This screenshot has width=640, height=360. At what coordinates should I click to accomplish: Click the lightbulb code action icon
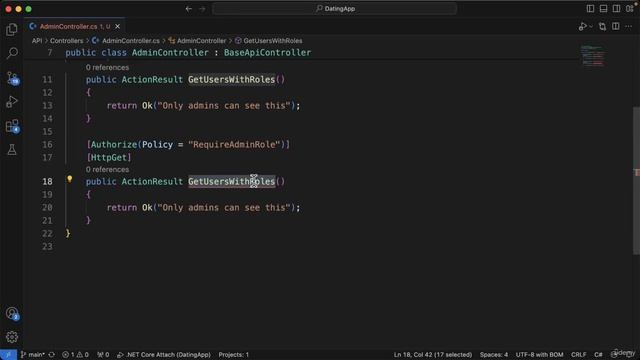69,179
